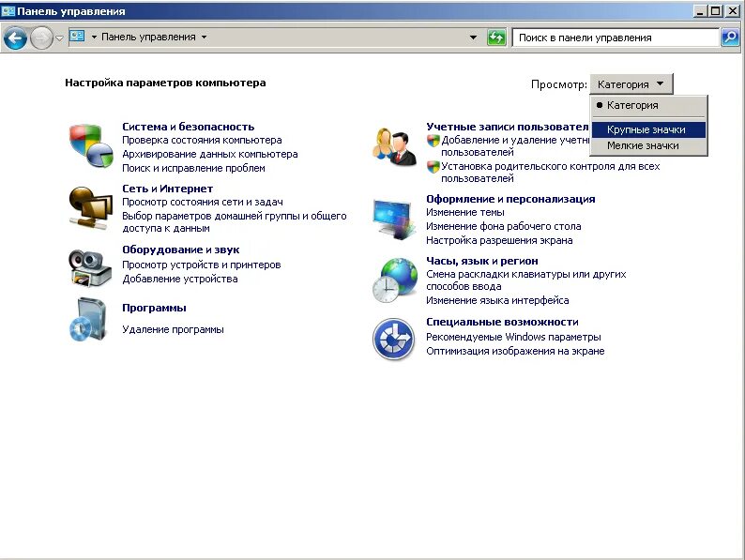The width and height of the screenshot is (745, 560).
Task: Click Добавление устройства link
Action: coord(180,280)
